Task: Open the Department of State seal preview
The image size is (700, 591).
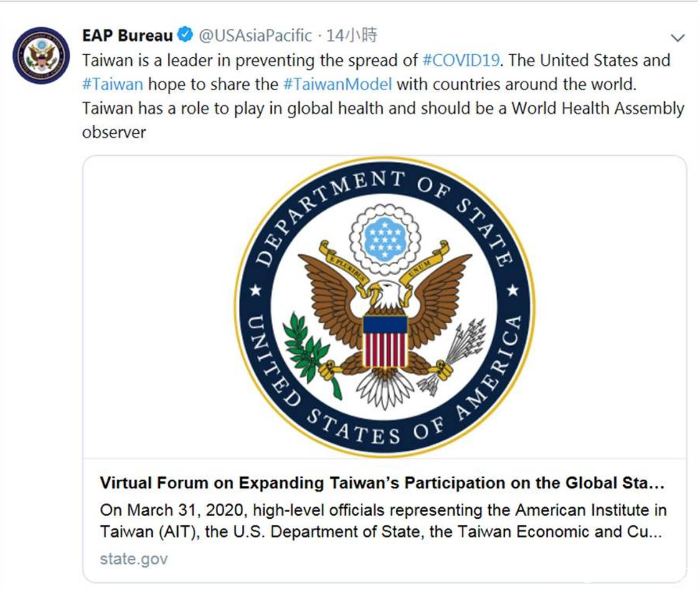Action: (384, 307)
